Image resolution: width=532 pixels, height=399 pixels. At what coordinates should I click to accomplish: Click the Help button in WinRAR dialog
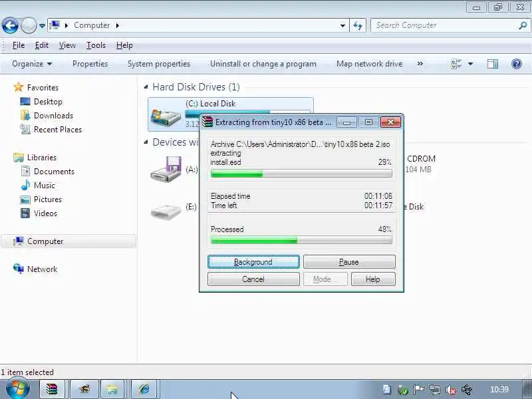point(373,279)
